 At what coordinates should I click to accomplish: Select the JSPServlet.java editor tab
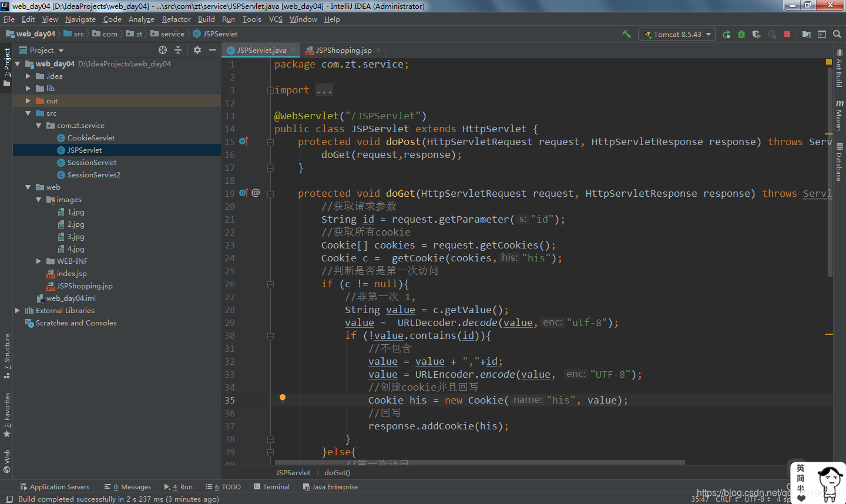pyautogui.click(x=261, y=50)
